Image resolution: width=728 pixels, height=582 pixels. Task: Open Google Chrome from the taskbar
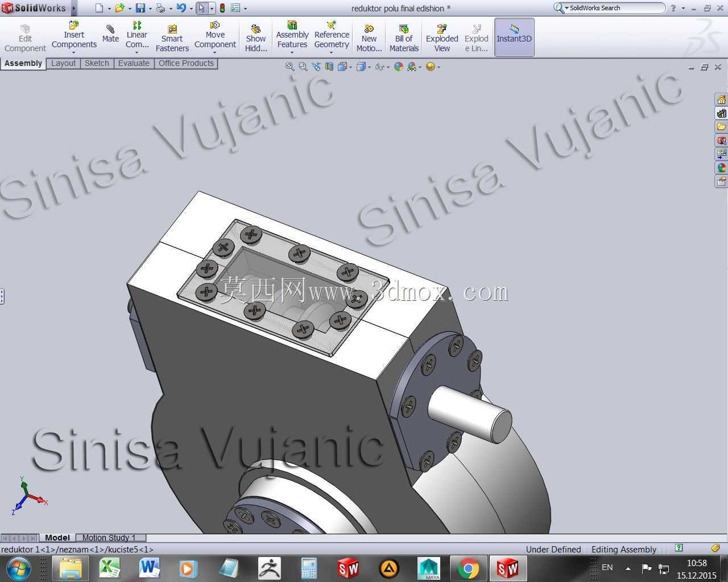(468, 568)
